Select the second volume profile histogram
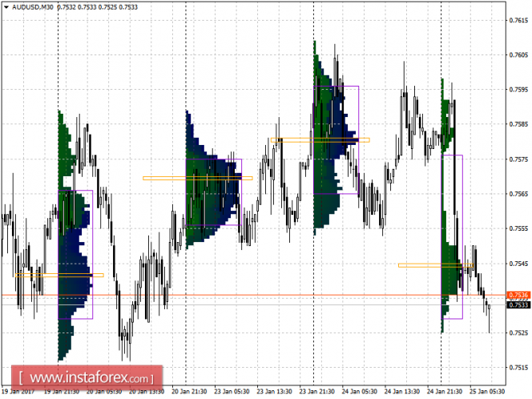This screenshot has height=399, width=532. 208,192
